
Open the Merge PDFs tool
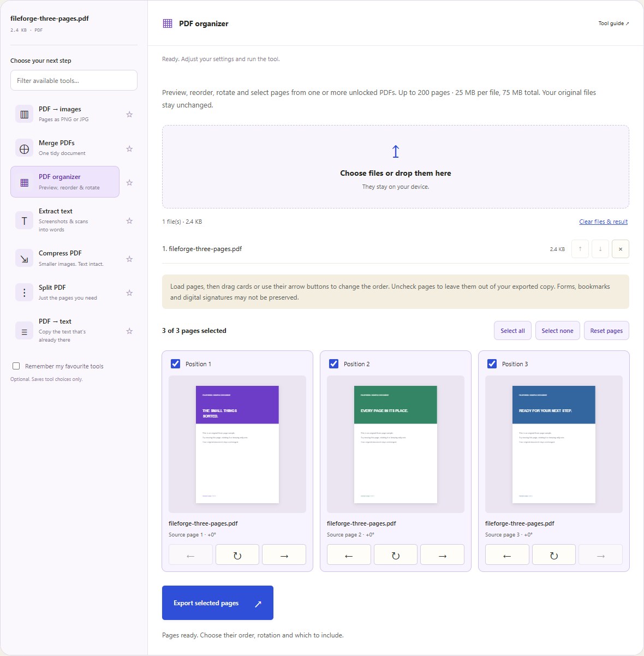(65, 148)
